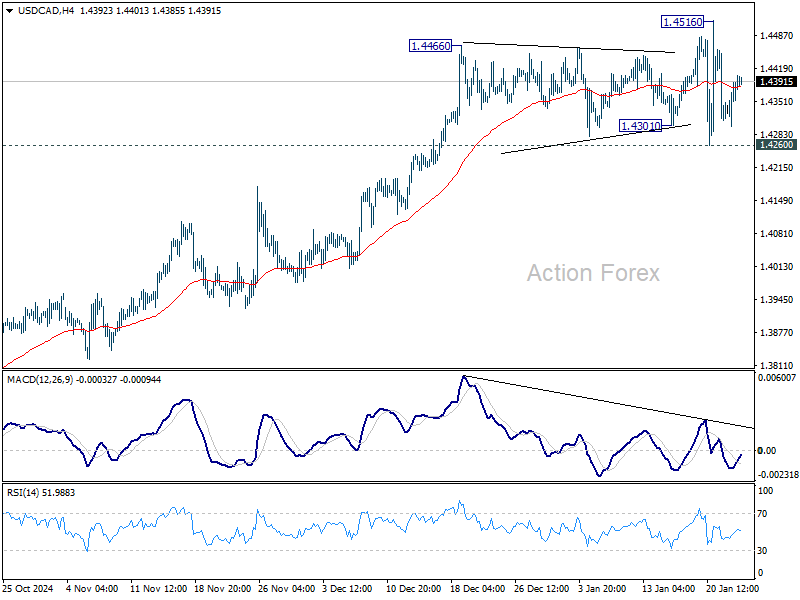The image size is (800, 600).
Task: Click the upper triangle trendline
Action: click(x=568, y=47)
